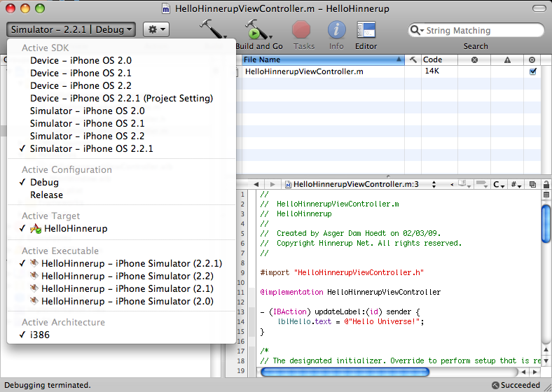Image resolution: width=552 pixels, height=392 pixels.
Task: Click the title bar file proxy icon
Action: (x=166, y=9)
